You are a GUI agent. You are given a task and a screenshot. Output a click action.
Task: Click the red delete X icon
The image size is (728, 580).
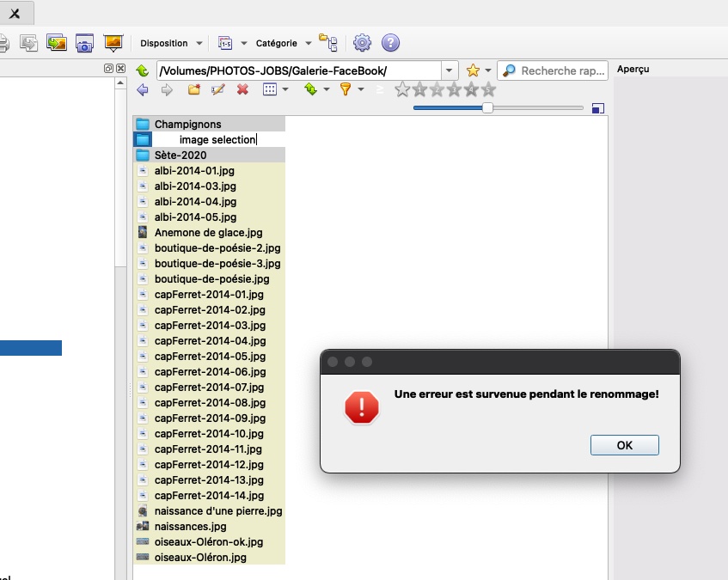[242, 89]
